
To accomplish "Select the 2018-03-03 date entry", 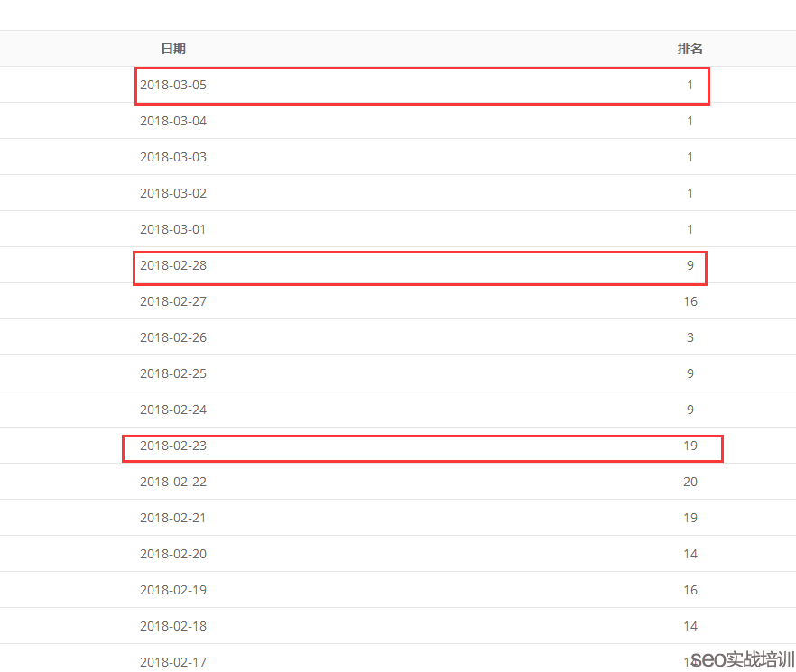I will [x=173, y=157].
